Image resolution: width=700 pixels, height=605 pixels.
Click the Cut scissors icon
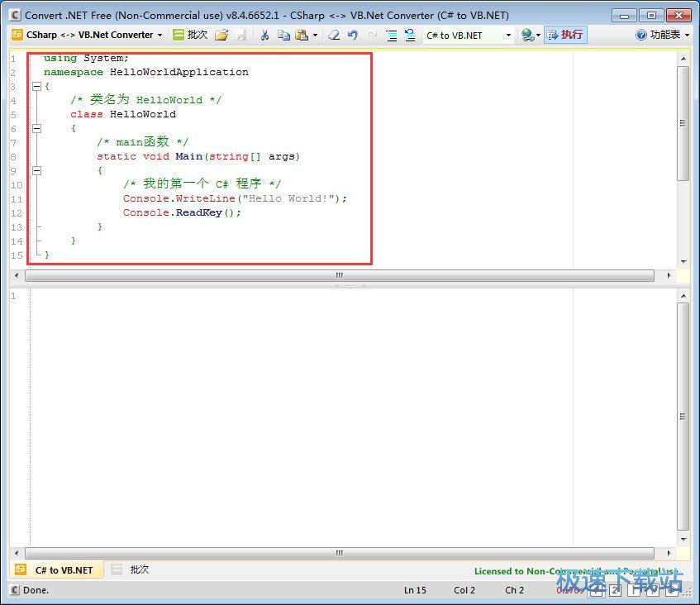[264, 35]
